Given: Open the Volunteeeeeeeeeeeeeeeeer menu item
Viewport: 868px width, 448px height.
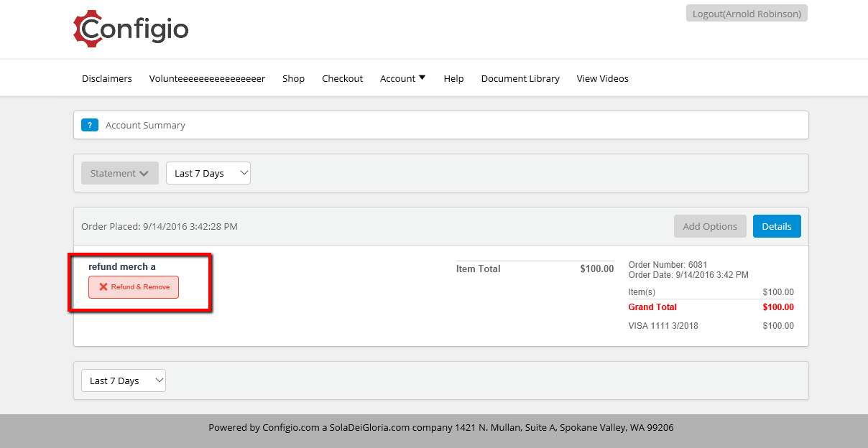Looking at the screenshot, I should click(x=207, y=79).
